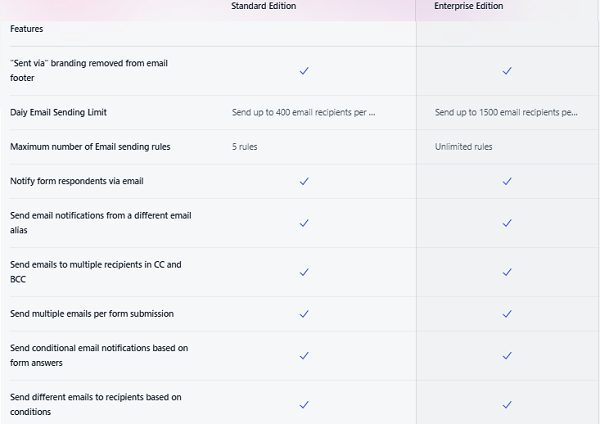Click Enterprise checkmark for conditional email notifications
The height and width of the screenshot is (424, 600).
tap(507, 355)
